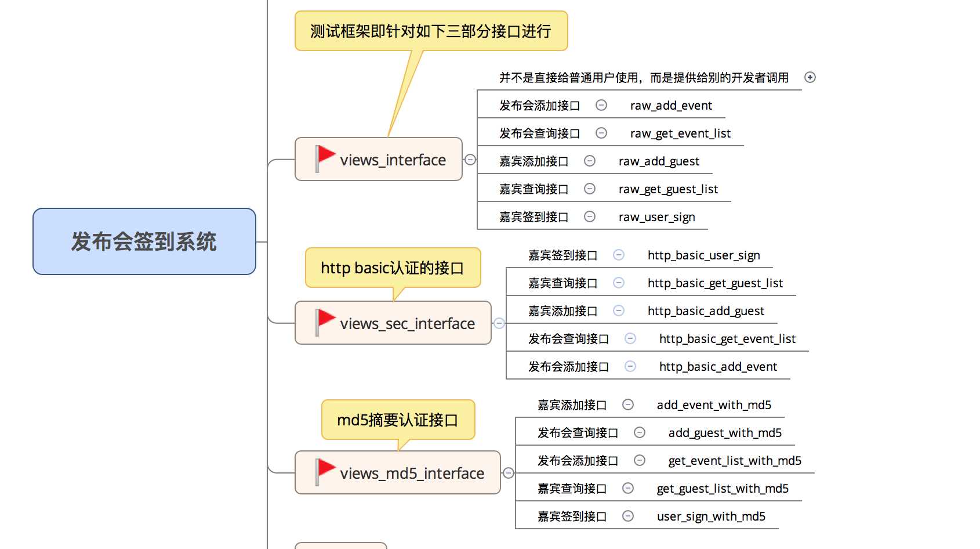Collapse the circle before add_event_with_md5
980x549 pixels.
pos(628,404)
